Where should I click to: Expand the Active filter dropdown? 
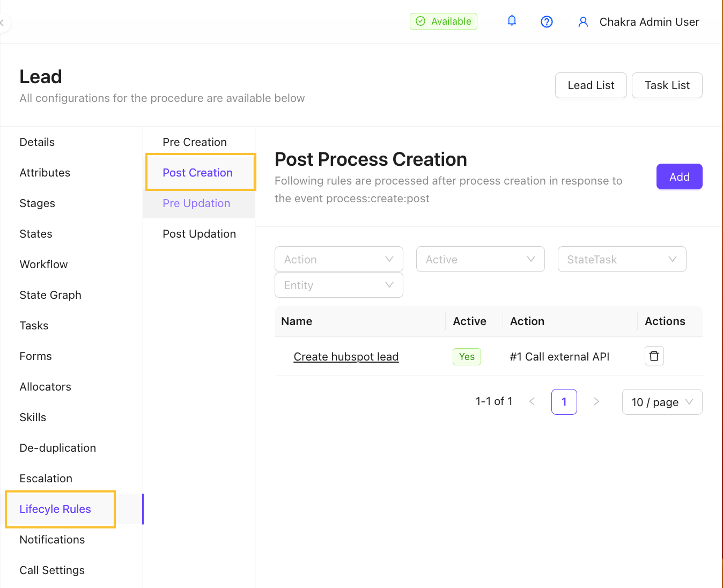480,260
